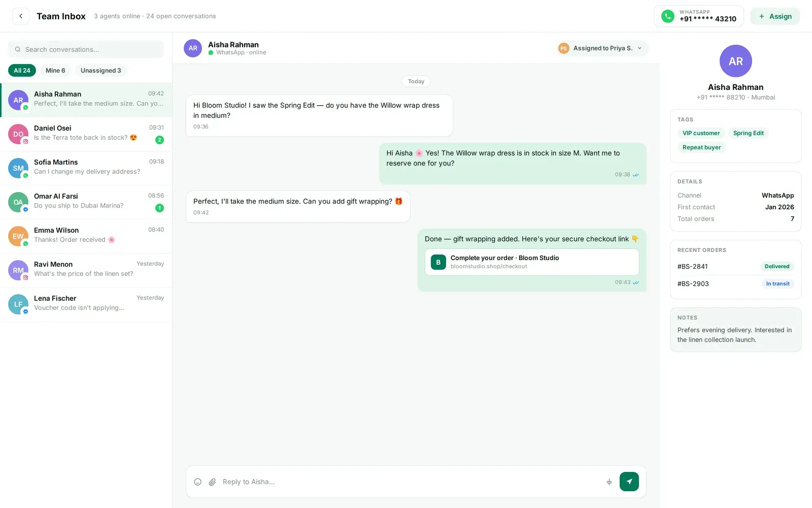Open Lena Fischer's conversation
This screenshot has width=812, height=508.
point(86,304)
